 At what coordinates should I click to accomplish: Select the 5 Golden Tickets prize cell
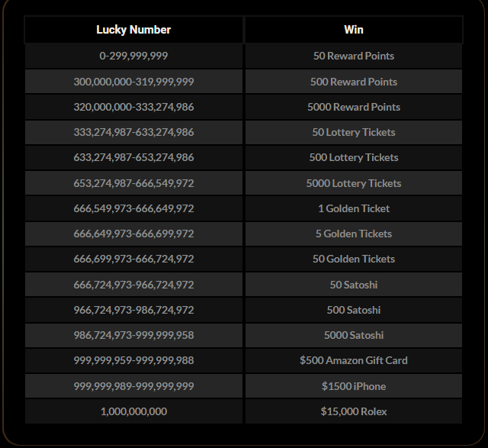click(354, 234)
